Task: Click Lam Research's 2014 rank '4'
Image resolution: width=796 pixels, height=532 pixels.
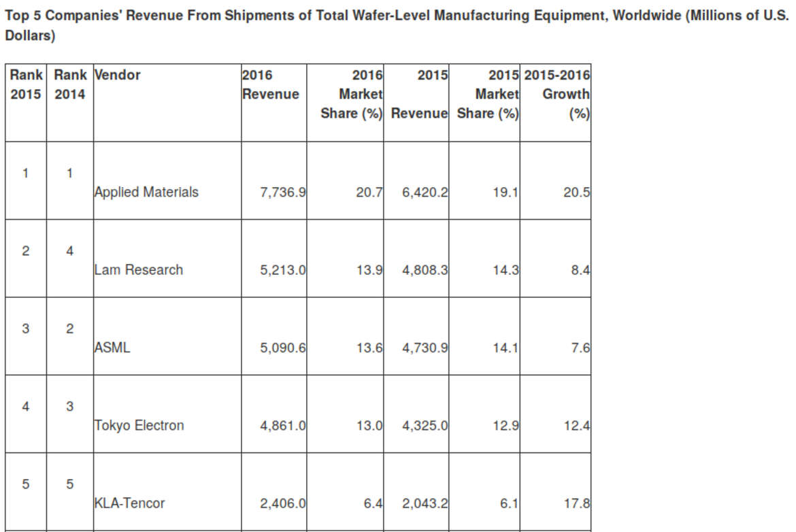Action: click(69, 251)
